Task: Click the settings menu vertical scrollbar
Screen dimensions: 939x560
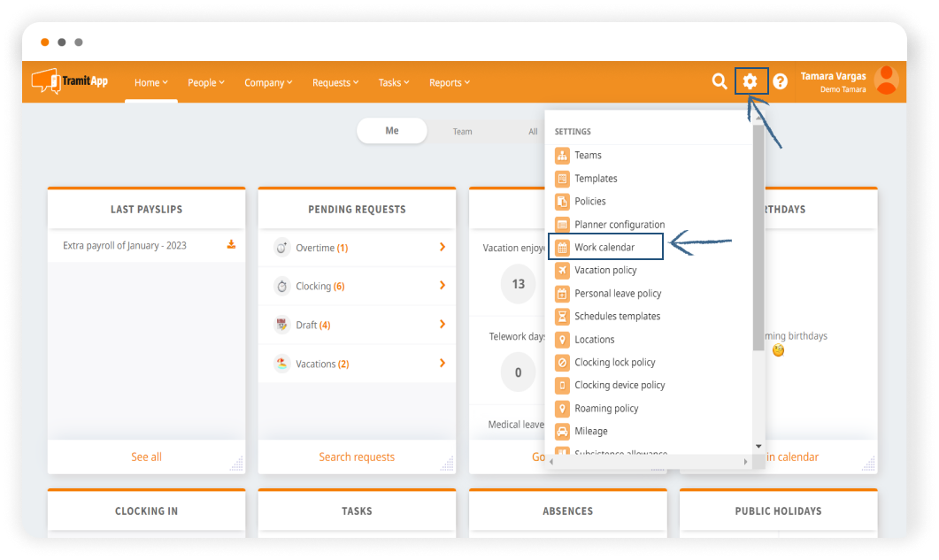Action: tap(758, 239)
